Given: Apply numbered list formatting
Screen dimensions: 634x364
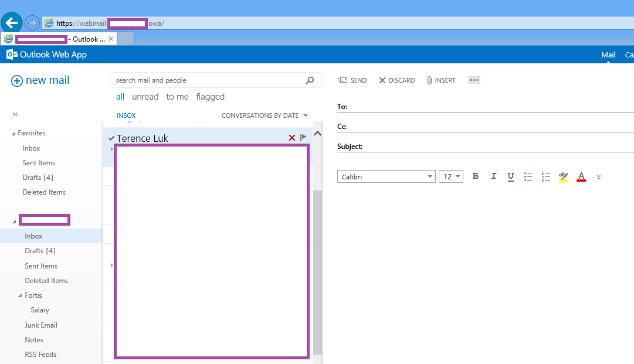Looking at the screenshot, I should tap(546, 176).
